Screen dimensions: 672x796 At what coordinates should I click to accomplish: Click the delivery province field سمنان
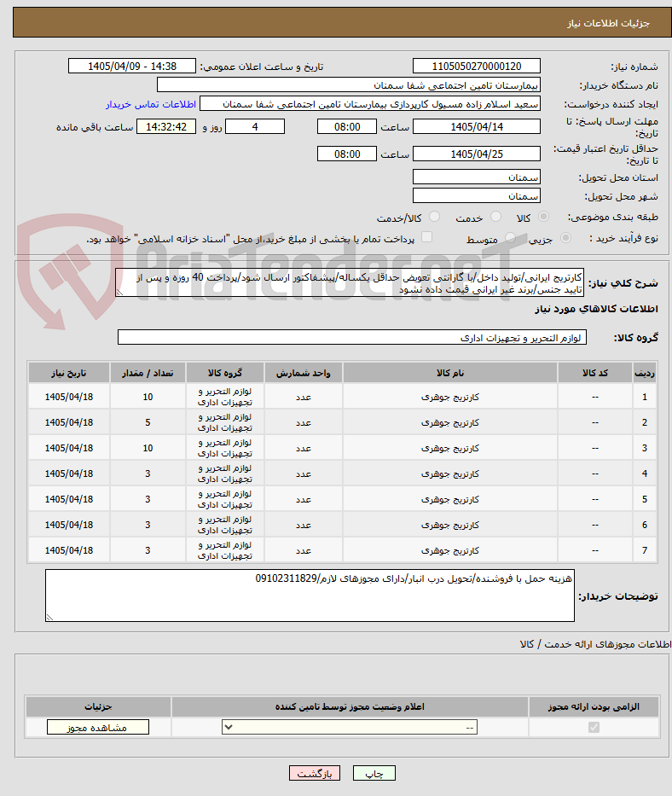(x=477, y=177)
